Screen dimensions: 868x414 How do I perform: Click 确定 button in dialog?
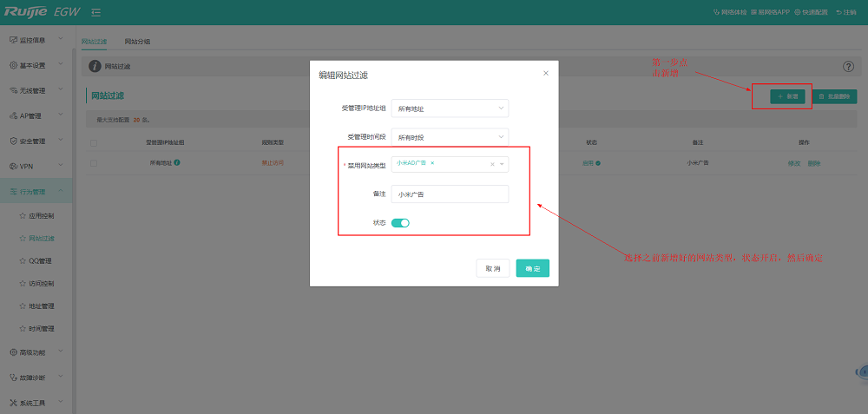(533, 268)
